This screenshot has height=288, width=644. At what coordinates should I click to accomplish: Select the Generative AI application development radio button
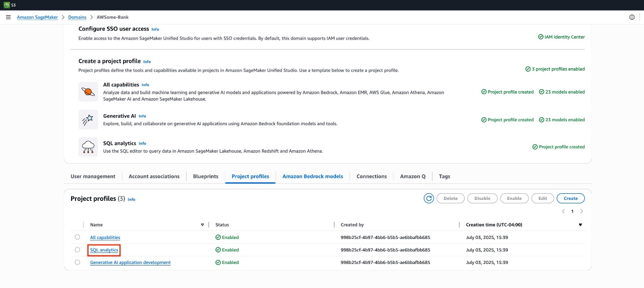pos(77,262)
